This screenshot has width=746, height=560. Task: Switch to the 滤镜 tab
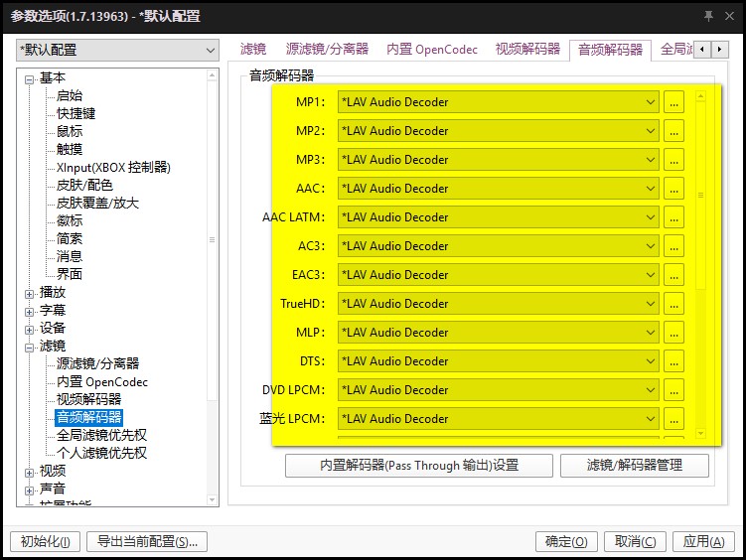click(253, 49)
